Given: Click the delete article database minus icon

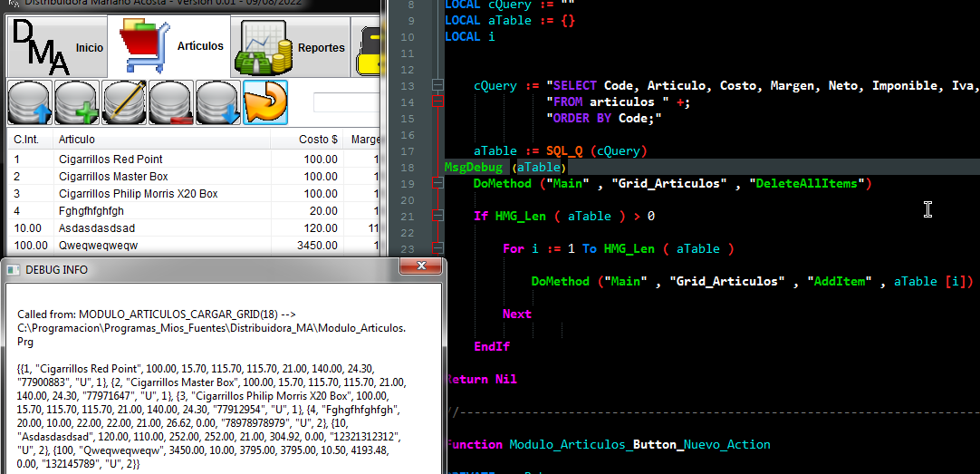Looking at the screenshot, I should point(171,102).
